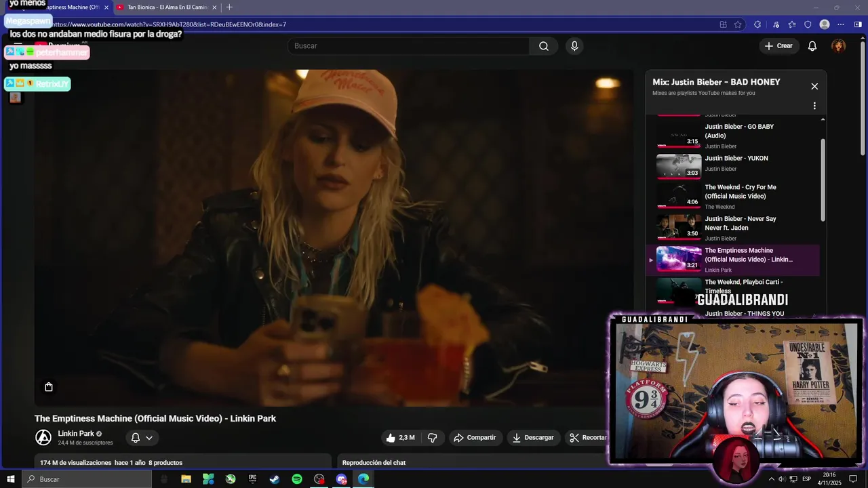This screenshot has width=868, height=488.
Task: Click the Recortar clip button
Action: 587,438
